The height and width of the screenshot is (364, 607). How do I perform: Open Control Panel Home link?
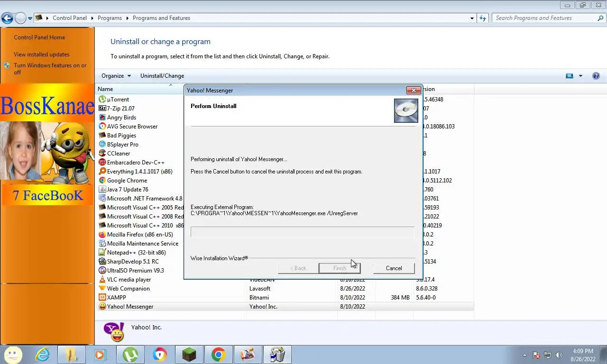tap(39, 37)
